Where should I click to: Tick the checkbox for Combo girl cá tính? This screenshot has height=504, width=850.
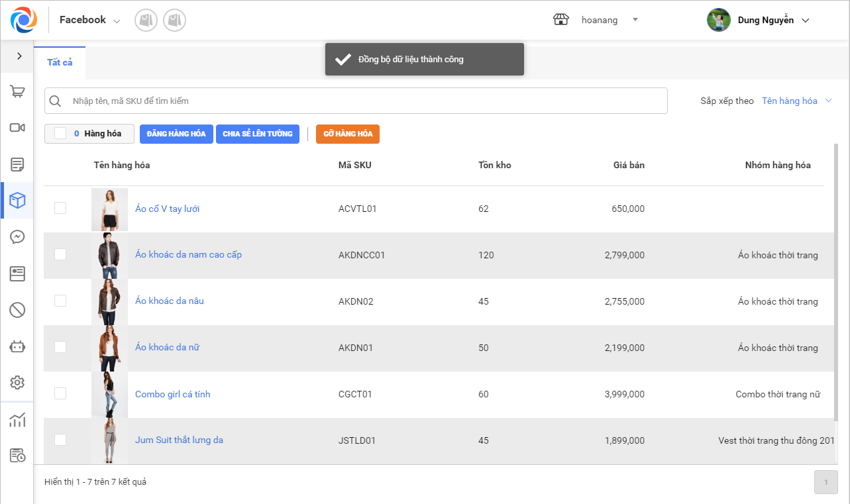pyautogui.click(x=60, y=393)
